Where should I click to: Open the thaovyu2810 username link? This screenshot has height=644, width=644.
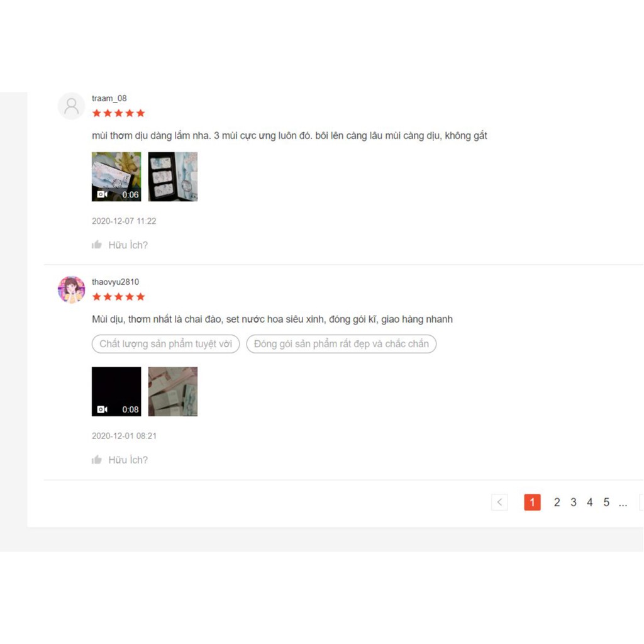(x=116, y=282)
